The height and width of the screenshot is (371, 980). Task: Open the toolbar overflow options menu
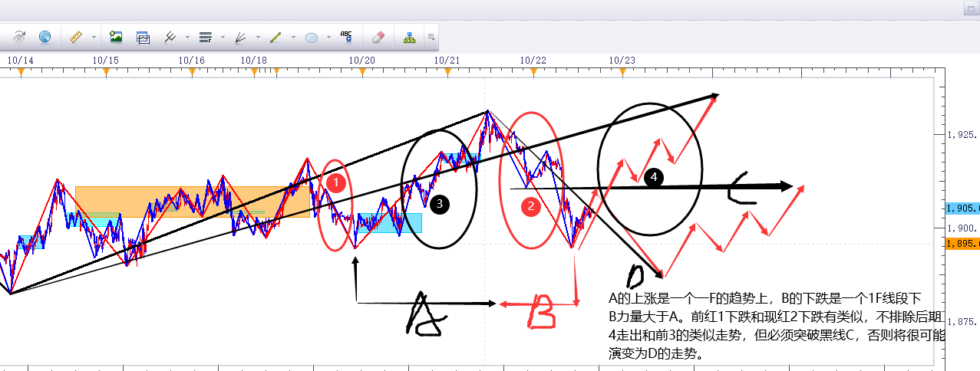pos(431,36)
